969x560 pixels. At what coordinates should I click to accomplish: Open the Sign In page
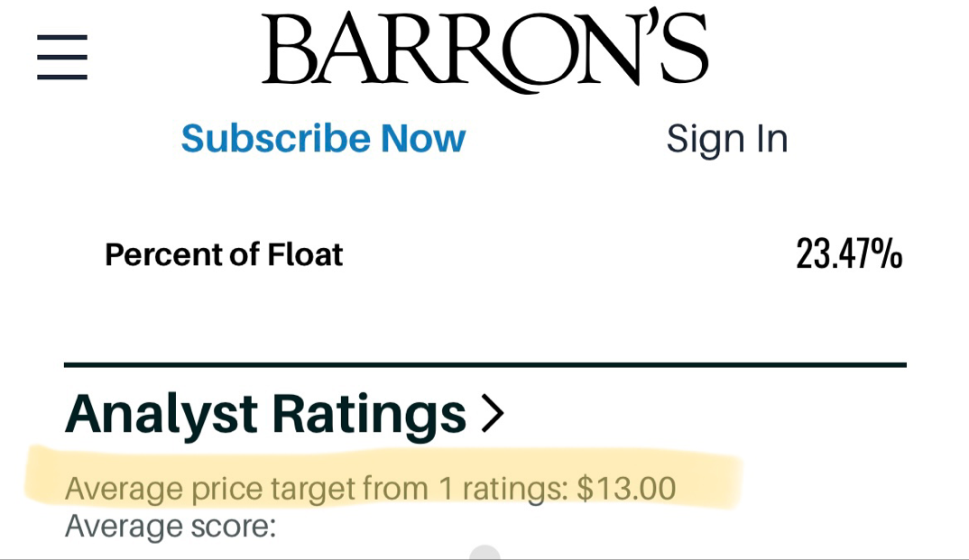(x=726, y=139)
